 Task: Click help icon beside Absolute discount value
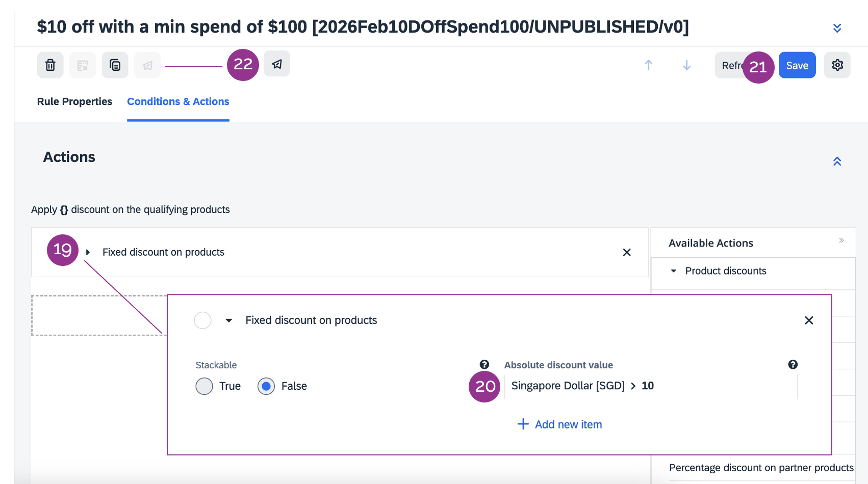click(x=793, y=364)
